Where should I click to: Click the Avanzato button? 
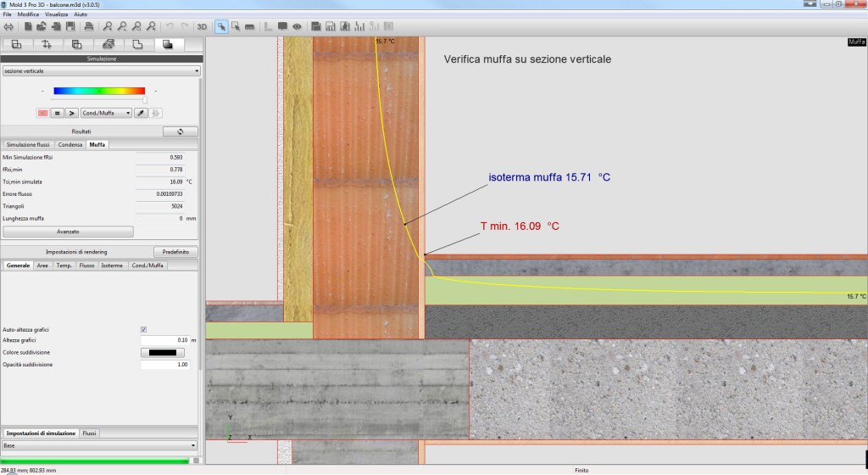pos(68,231)
